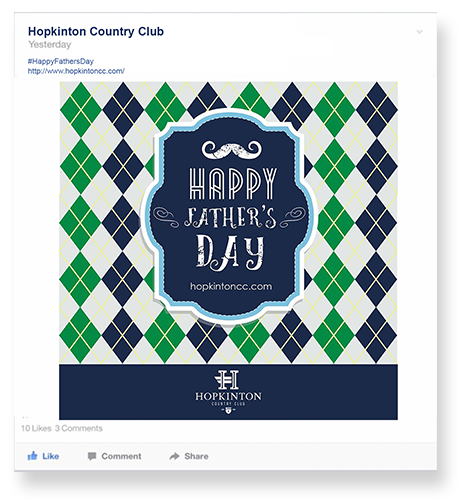
Task: Open the post options chevron dropdown
Action: 419,32
